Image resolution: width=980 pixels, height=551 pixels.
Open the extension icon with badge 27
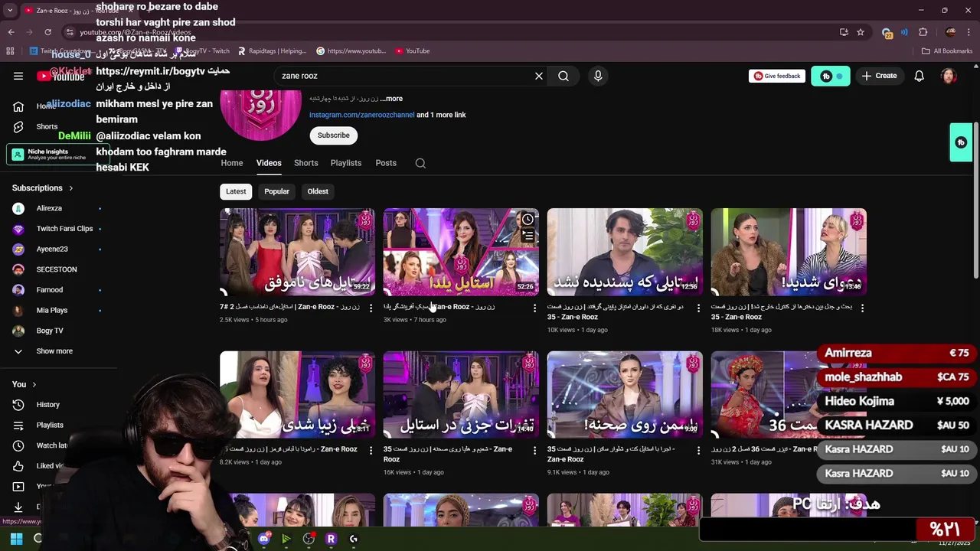887,33
